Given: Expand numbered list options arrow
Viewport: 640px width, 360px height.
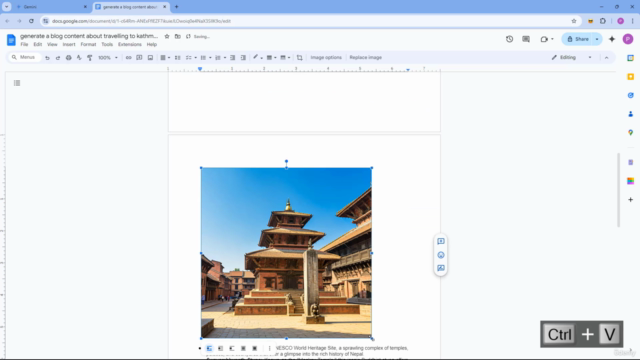Looking at the screenshot, I should (x=225, y=58).
